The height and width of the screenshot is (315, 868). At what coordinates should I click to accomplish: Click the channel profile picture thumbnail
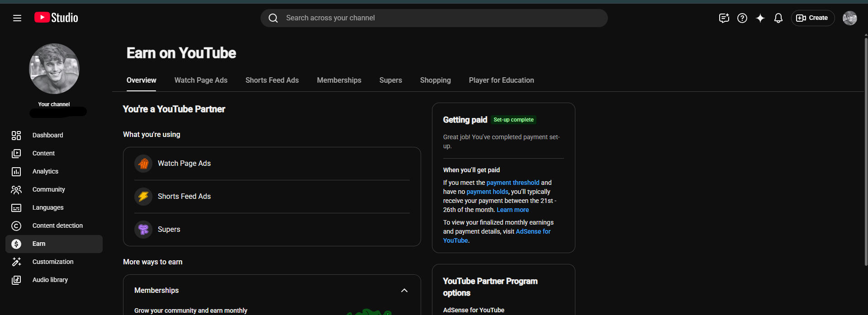(54, 69)
